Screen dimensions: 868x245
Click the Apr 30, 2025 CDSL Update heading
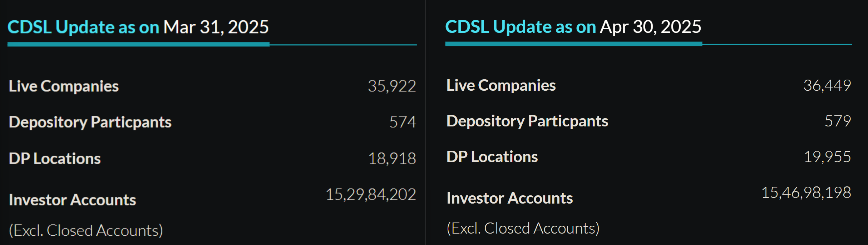click(x=573, y=27)
